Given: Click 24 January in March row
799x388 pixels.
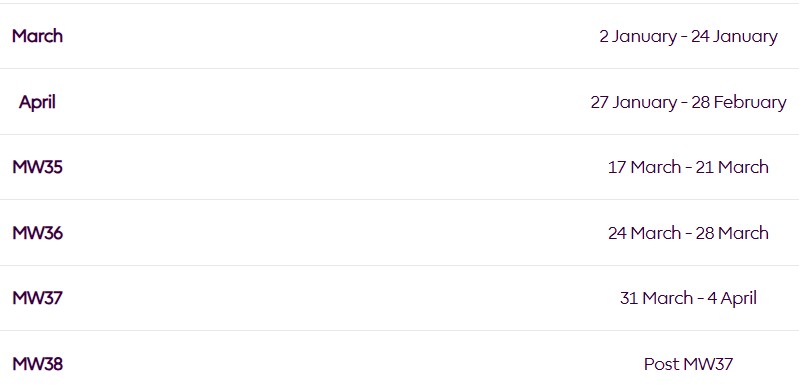Looking at the screenshot, I should 734,37.
